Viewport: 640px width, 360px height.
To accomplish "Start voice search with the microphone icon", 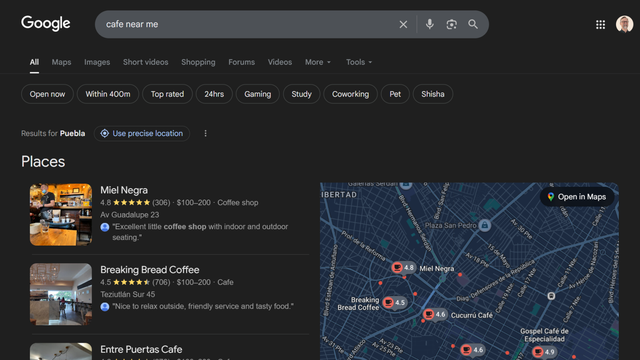I will (429, 24).
